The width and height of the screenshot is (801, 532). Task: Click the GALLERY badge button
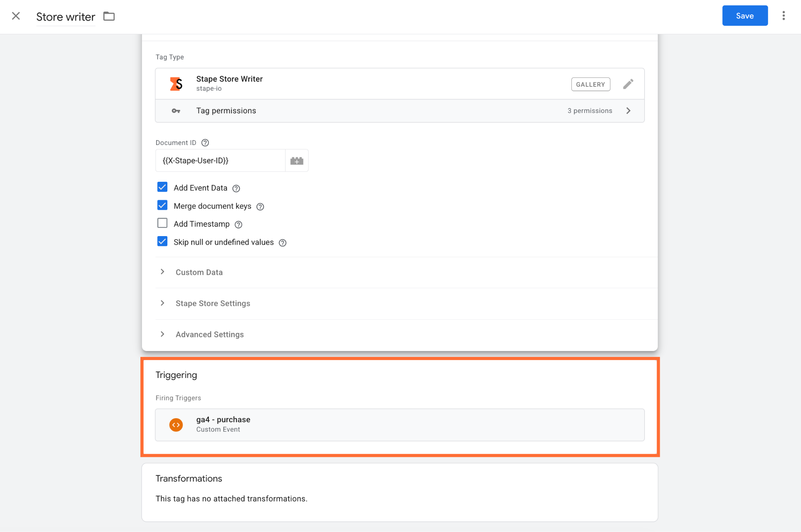[591, 84]
